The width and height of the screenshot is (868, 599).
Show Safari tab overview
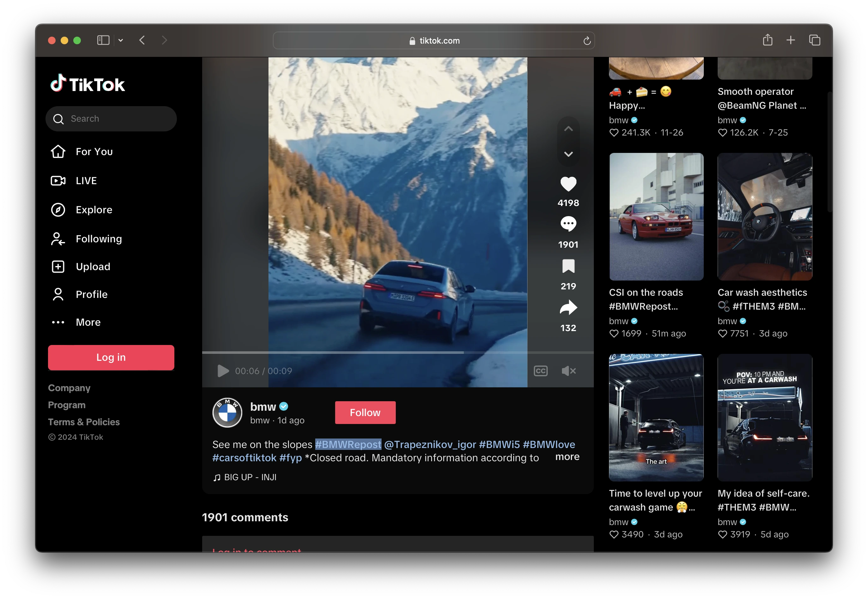(x=814, y=40)
